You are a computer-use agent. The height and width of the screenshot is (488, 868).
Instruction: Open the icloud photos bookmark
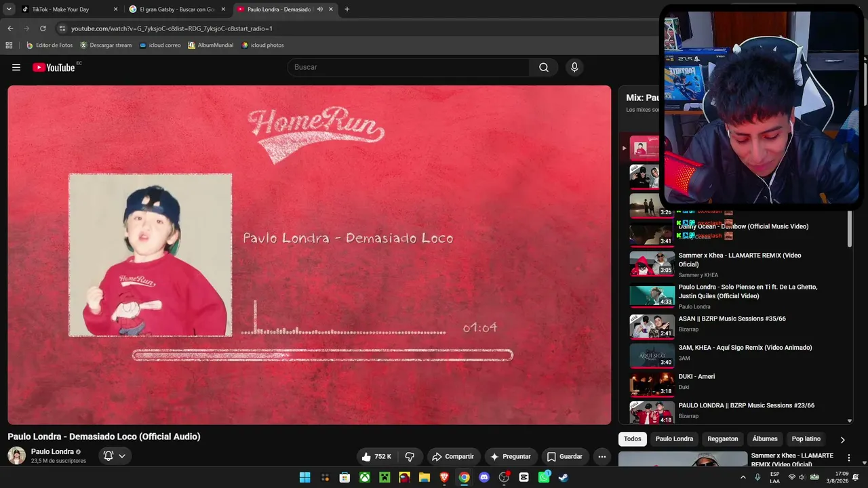[x=263, y=45]
